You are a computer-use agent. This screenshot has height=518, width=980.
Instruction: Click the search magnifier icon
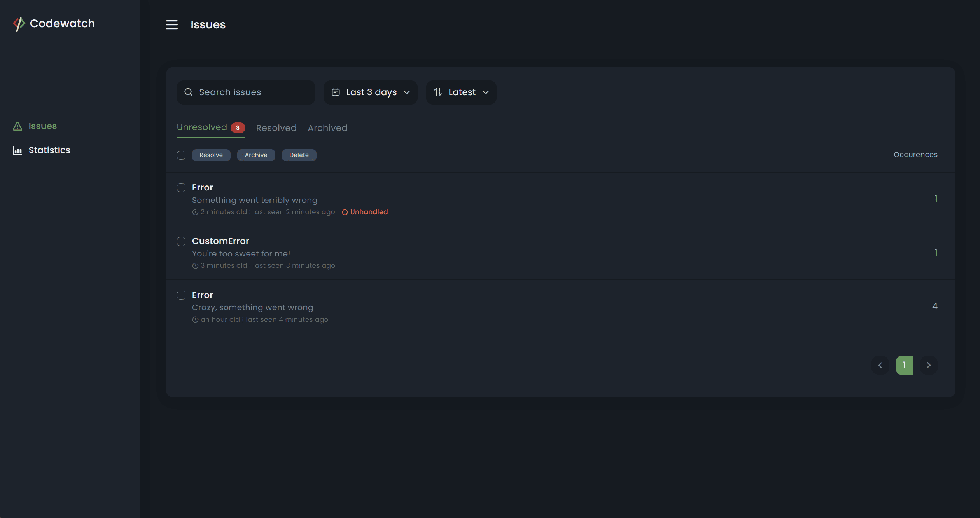tap(189, 92)
